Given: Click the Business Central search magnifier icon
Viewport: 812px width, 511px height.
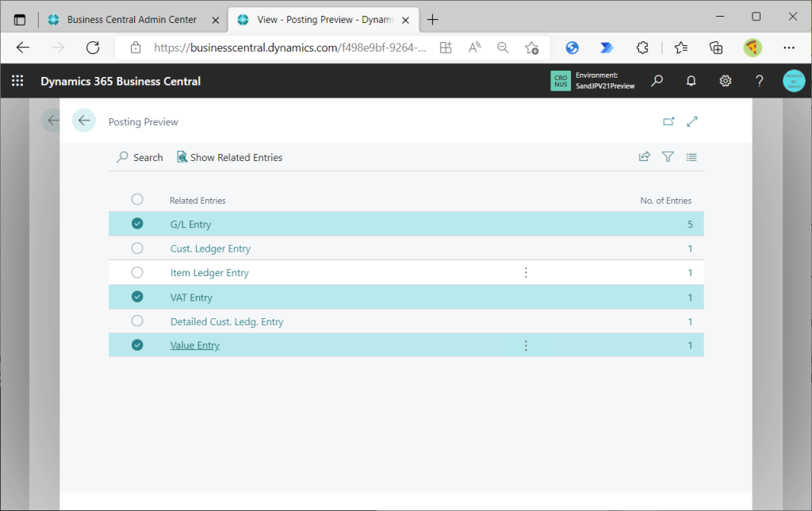Looking at the screenshot, I should [x=657, y=81].
